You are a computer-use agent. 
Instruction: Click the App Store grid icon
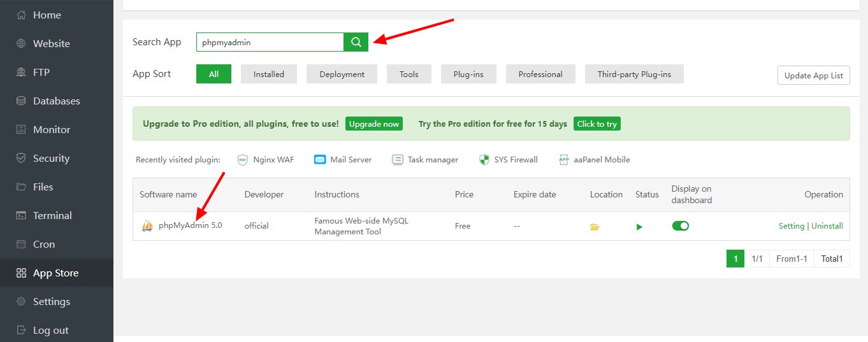click(21, 273)
